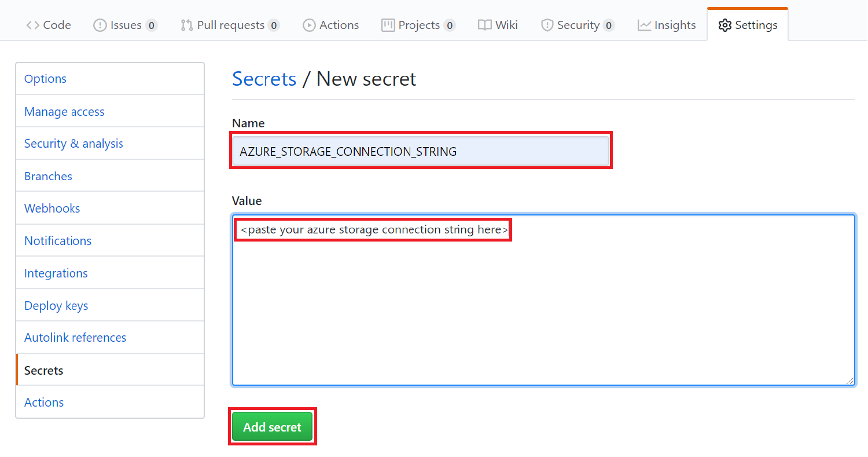
Task: Select Webhooks in the settings sidebar
Action: [x=52, y=209]
